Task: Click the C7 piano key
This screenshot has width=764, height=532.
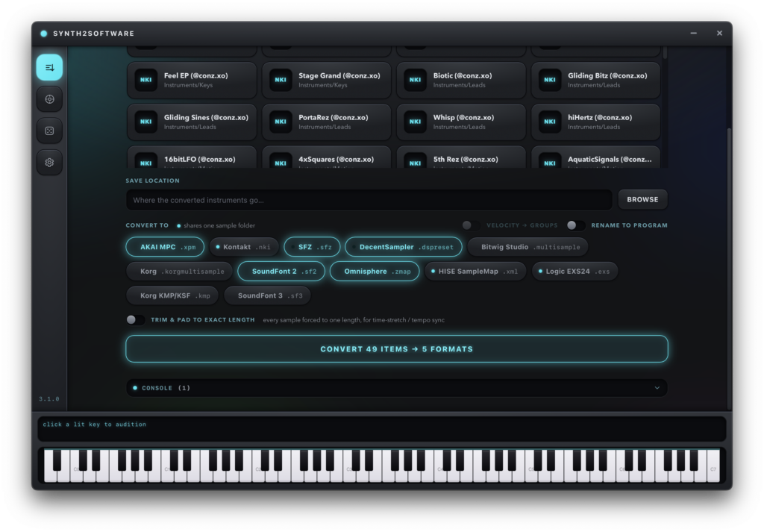Action: [713, 466]
